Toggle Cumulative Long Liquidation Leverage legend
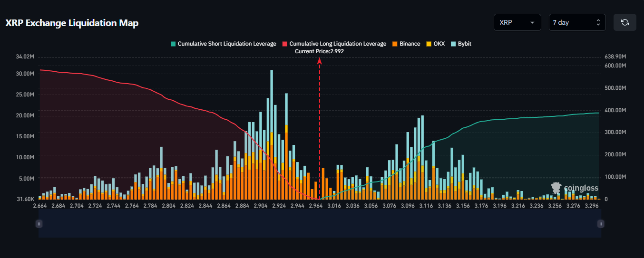644x258 pixels. [x=334, y=44]
